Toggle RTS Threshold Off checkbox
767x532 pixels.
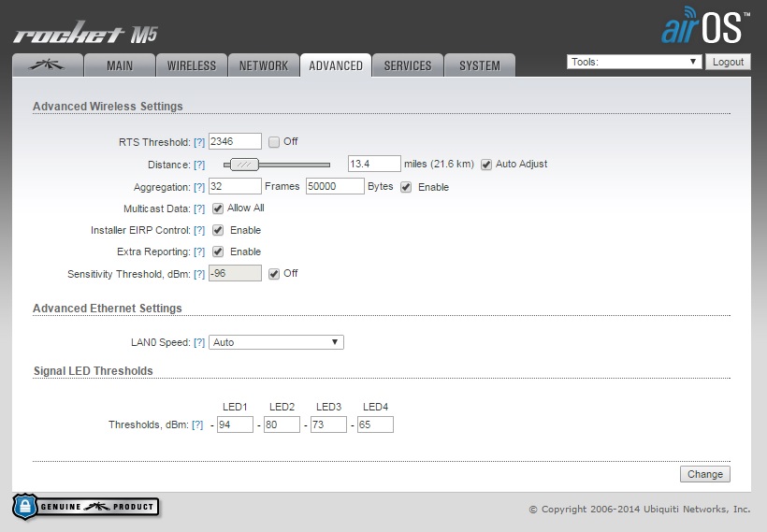tap(274, 142)
